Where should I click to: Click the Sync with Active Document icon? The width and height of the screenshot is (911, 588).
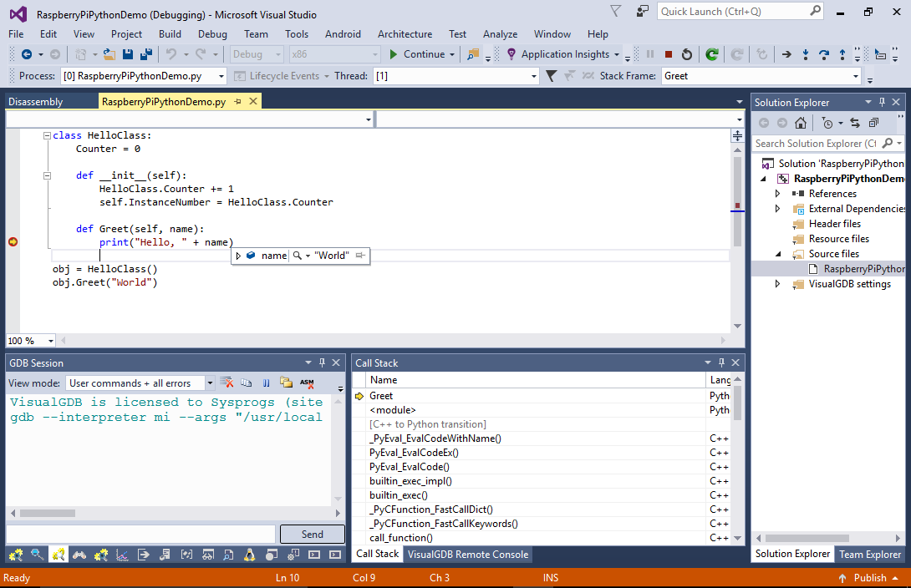[855, 123]
